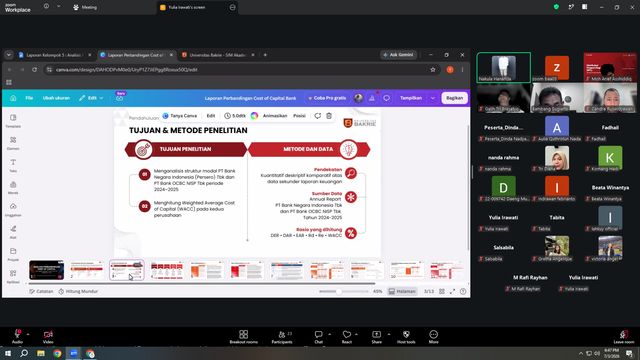The image size is (640, 360).
Task: Click the Tampilkan present button
Action: pos(411,98)
